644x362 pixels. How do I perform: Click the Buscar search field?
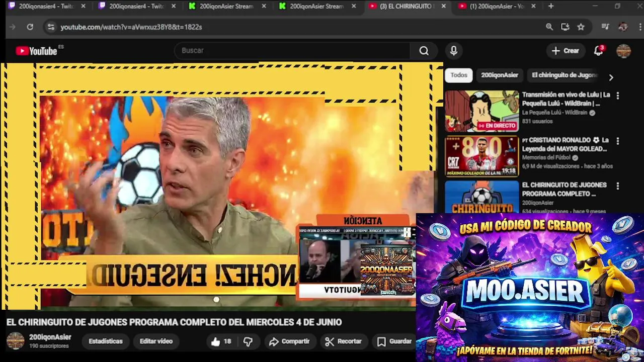coord(292,51)
